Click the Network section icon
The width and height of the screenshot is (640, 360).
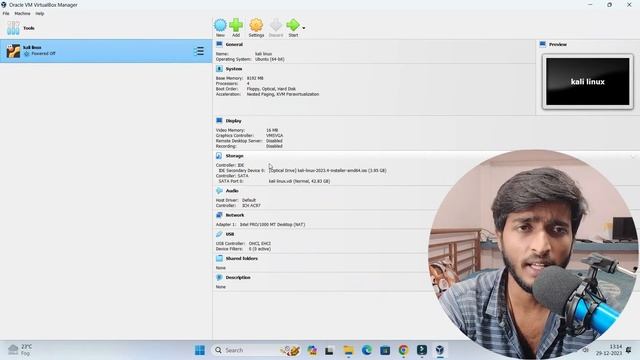click(x=219, y=215)
